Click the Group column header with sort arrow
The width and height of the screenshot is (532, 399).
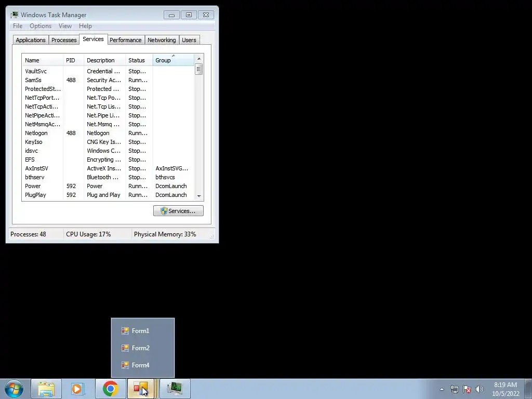(x=174, y=60)
